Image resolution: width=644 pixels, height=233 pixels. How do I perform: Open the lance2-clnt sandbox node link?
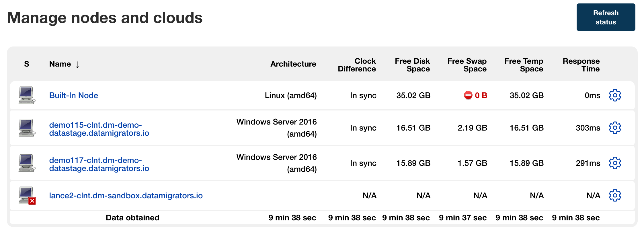coord(126,195)
